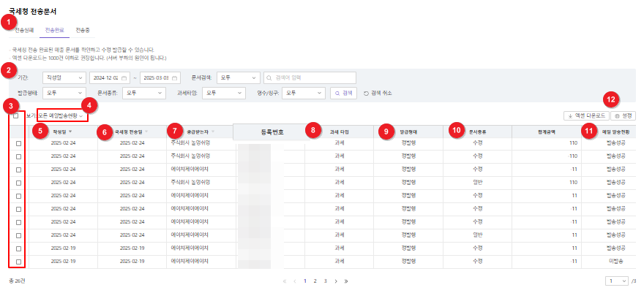The image size is (644, 293).
Task: Check the first row's checkbox
Action: point(18,144)
